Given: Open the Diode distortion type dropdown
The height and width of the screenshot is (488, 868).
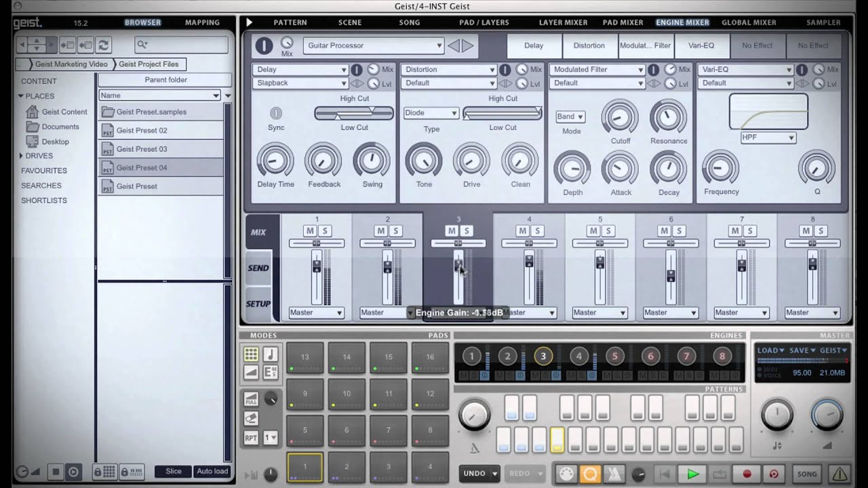Looking at the screenshot, I should pos(431,113).
